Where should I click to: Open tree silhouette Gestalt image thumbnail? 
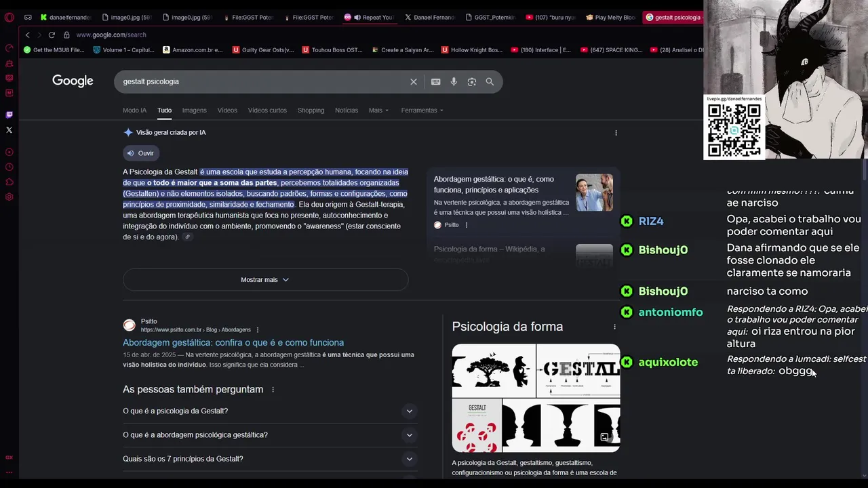pyautogui.click(x=494, y=370)
